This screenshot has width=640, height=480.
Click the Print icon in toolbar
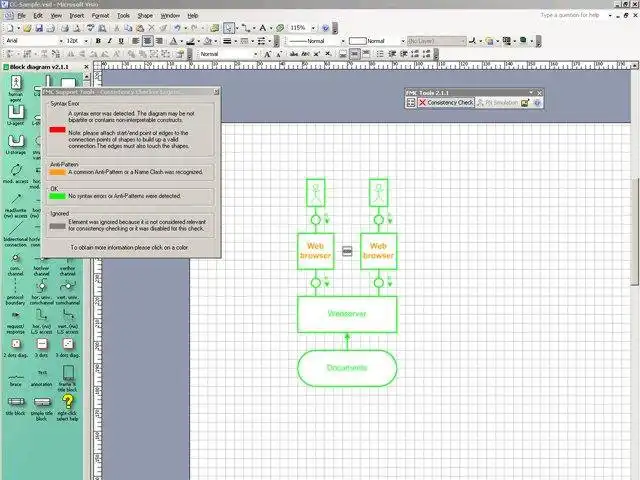65,28
